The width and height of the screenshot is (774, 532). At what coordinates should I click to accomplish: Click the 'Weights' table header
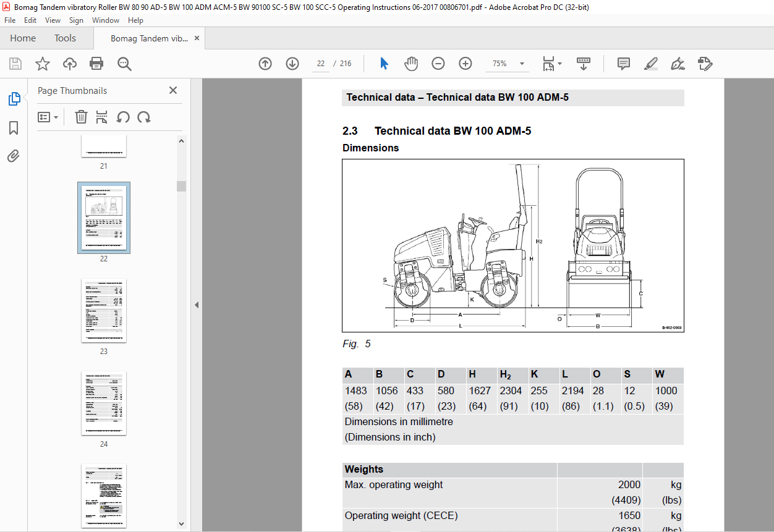[364, 470]
